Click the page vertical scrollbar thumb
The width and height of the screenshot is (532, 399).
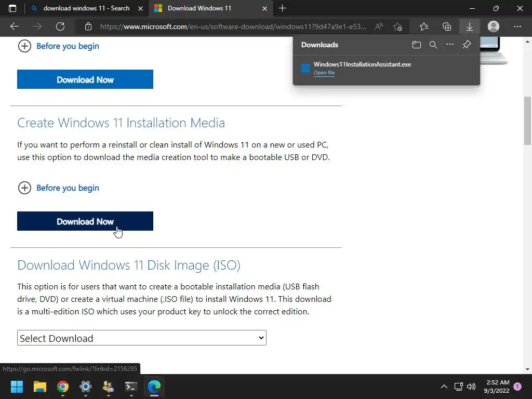[527, 121]
